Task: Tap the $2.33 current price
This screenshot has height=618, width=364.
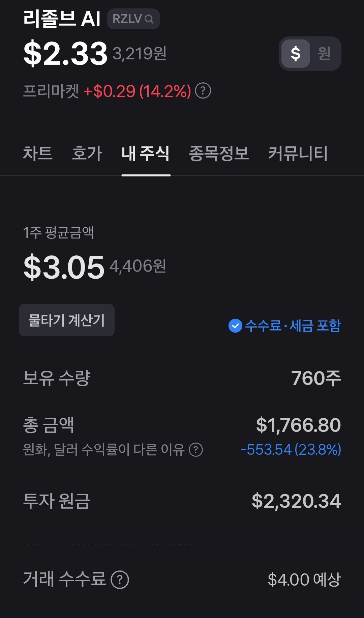Action: (65, 53)
